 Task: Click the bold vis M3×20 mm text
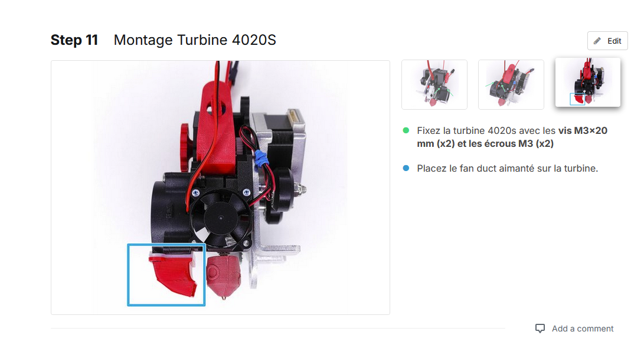point(512,137)
